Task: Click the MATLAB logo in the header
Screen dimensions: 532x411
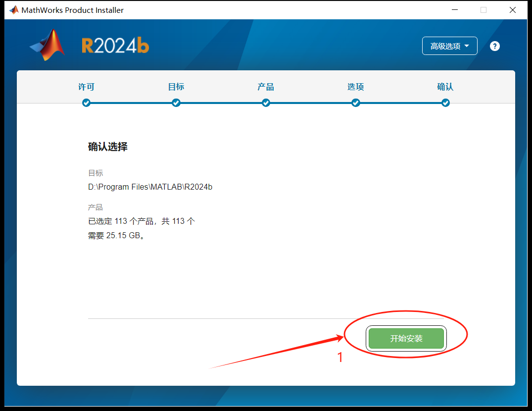Action: coord(47,45)
